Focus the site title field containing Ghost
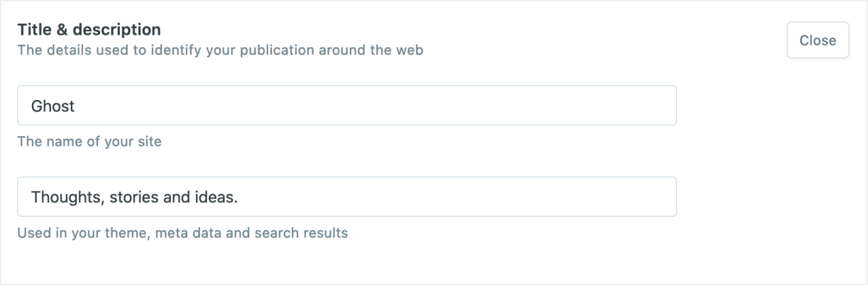The image size is (868, 285). pyautogui.click(x=346, y=106)
